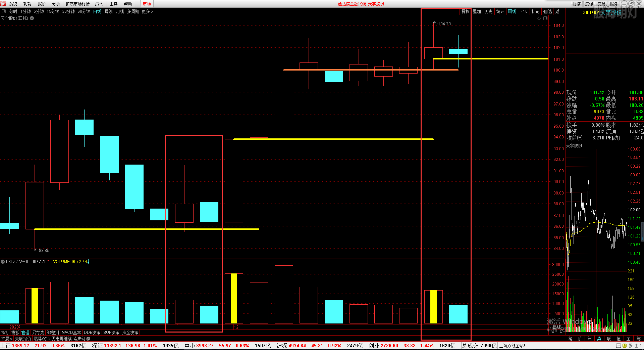The width and height of the screenshot is (644, 350).
Task: Select the 细 detail tab
Action: pos(590,339)
